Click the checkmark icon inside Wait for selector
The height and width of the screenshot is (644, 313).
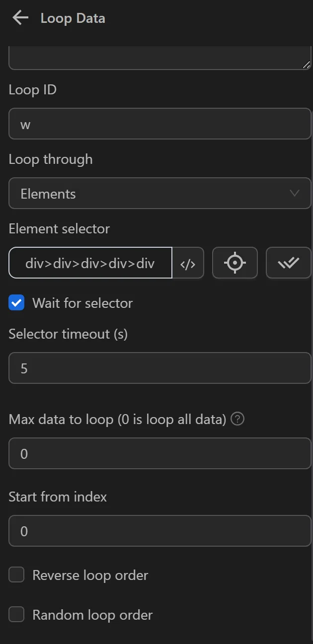click(16, 302)
